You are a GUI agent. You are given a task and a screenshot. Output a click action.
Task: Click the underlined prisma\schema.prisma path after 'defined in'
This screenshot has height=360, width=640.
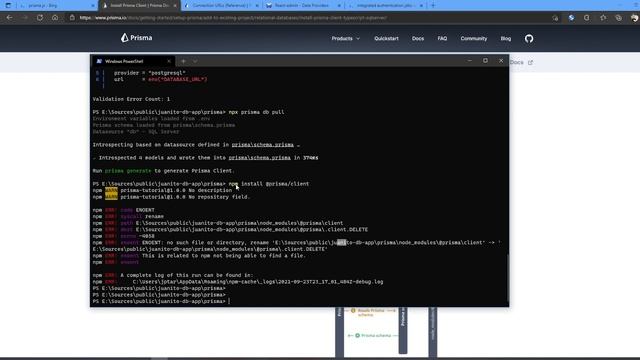tap(262, 144)
